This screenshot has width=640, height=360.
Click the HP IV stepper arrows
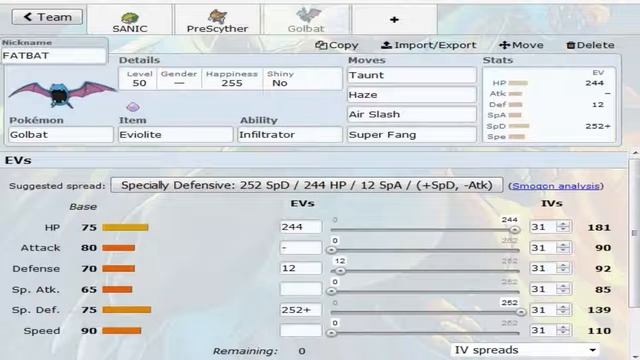pos(563,227)
